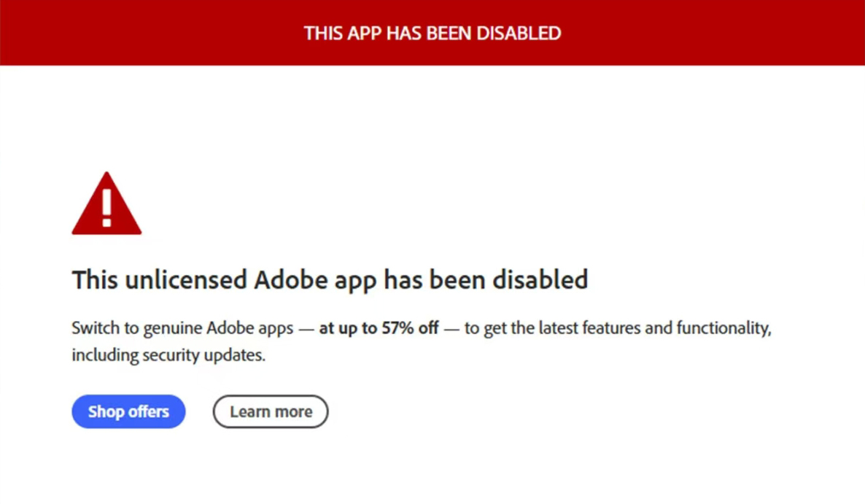The height and width of the screenshot is (504, 865).
Task: Open the Learn more button
Action: [271, 411]
